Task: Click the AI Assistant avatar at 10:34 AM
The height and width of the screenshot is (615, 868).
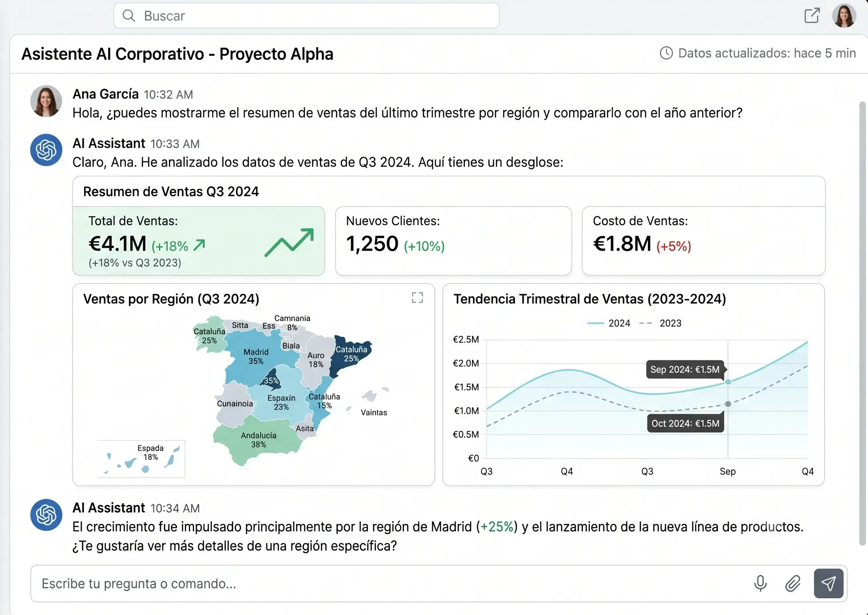Action: point(46,515)
